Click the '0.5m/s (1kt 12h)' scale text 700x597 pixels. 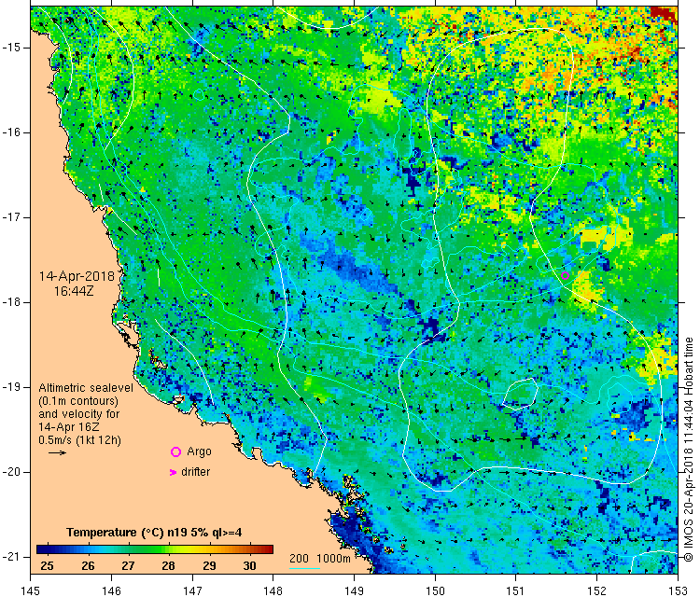click(x=79, y=440)
